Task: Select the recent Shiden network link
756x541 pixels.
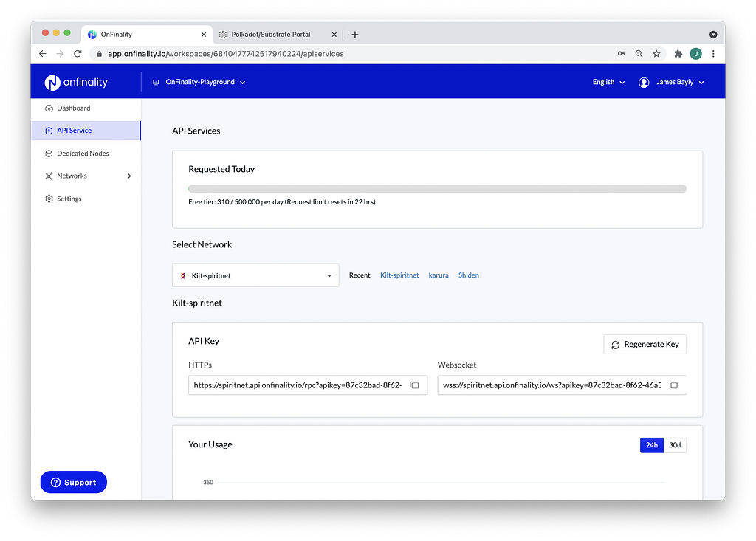Action: click(469, 275)
